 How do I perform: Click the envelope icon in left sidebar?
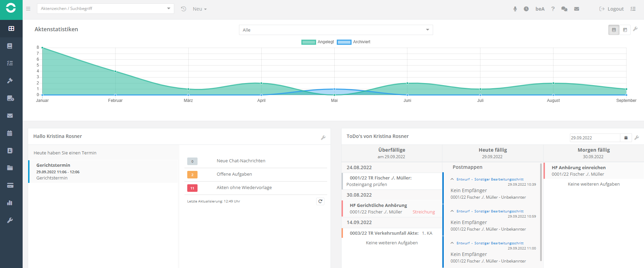point(10,116)
